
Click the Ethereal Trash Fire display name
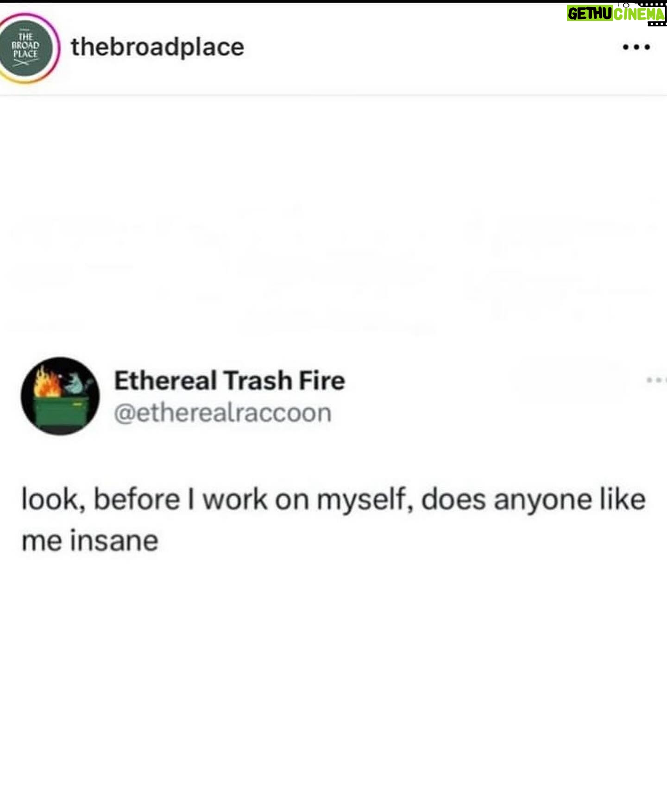(x=230, y=381)
